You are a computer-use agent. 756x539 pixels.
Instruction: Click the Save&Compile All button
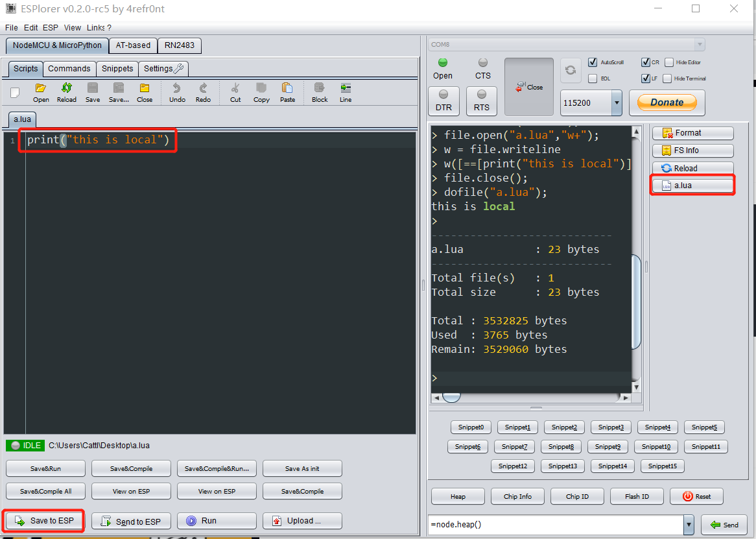pos(45,491)
